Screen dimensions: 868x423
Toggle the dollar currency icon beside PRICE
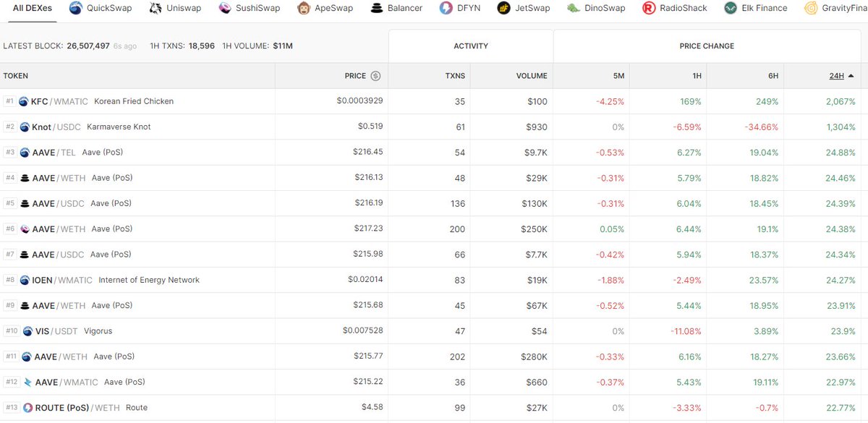[x=375, y=76]
